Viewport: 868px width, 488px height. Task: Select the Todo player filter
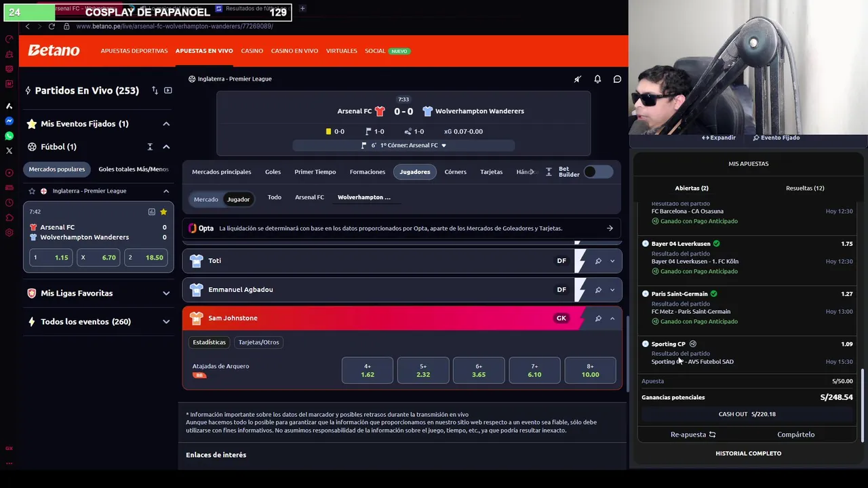click(x=274, y=197)
